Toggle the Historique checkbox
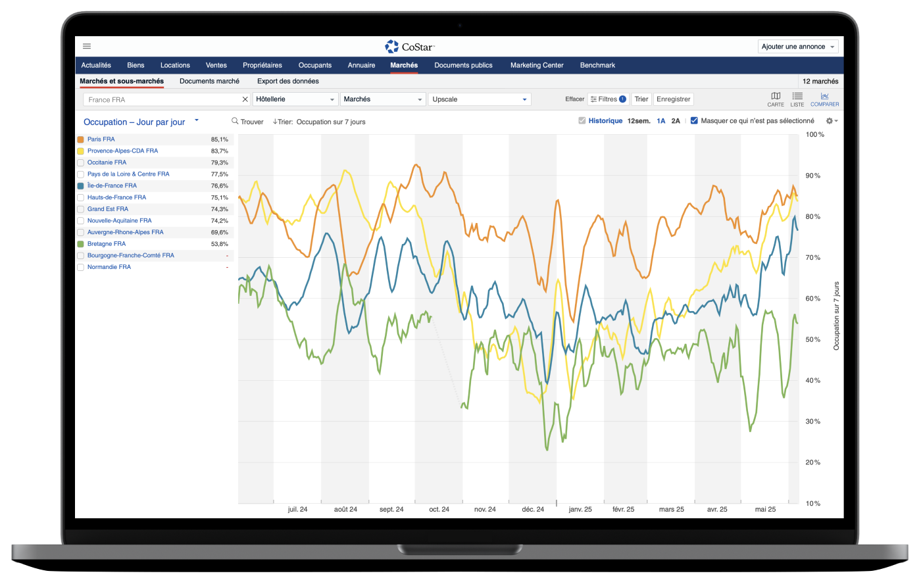The image size is (921, 588). point(582,121)
